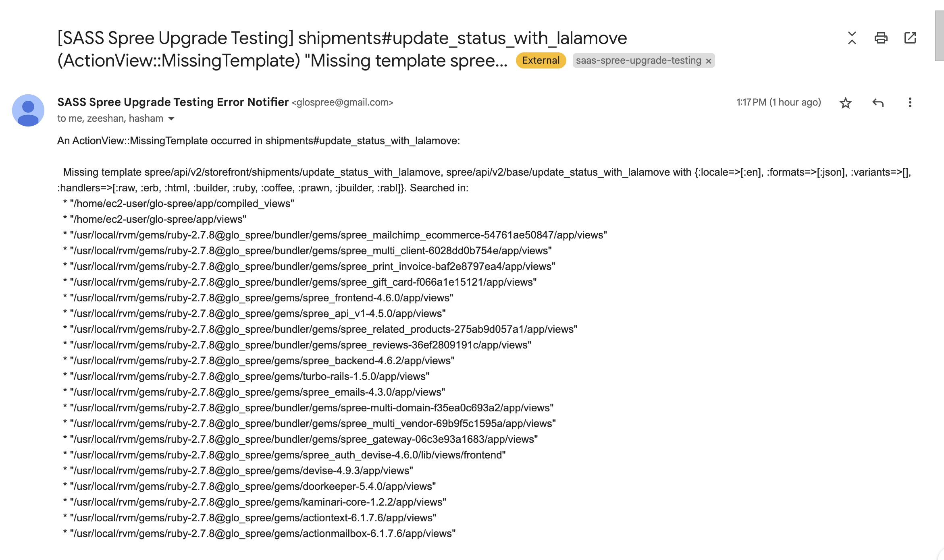Click the External warning badge
The height and width of the screenshot is (560, 944).
pos(541,60)
